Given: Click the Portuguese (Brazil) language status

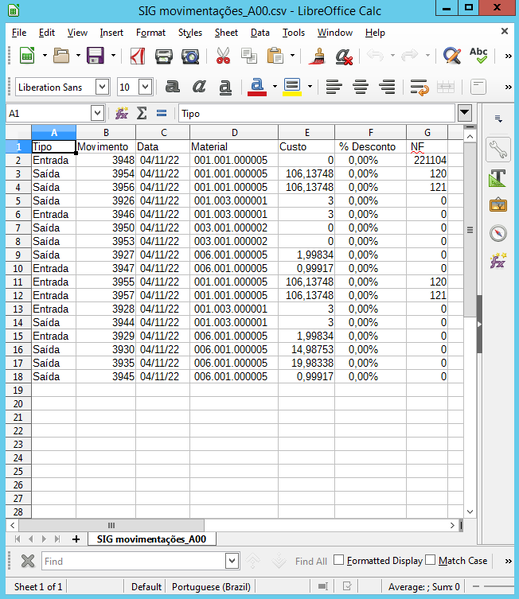Looking at the screenshot, I should [x=211, y=587].
